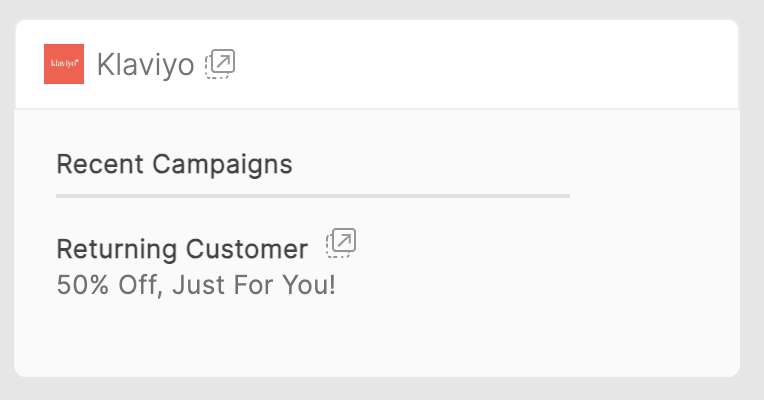Select the word "Klaviyo" in the header
Screen dimensions: 764x400
145,66
